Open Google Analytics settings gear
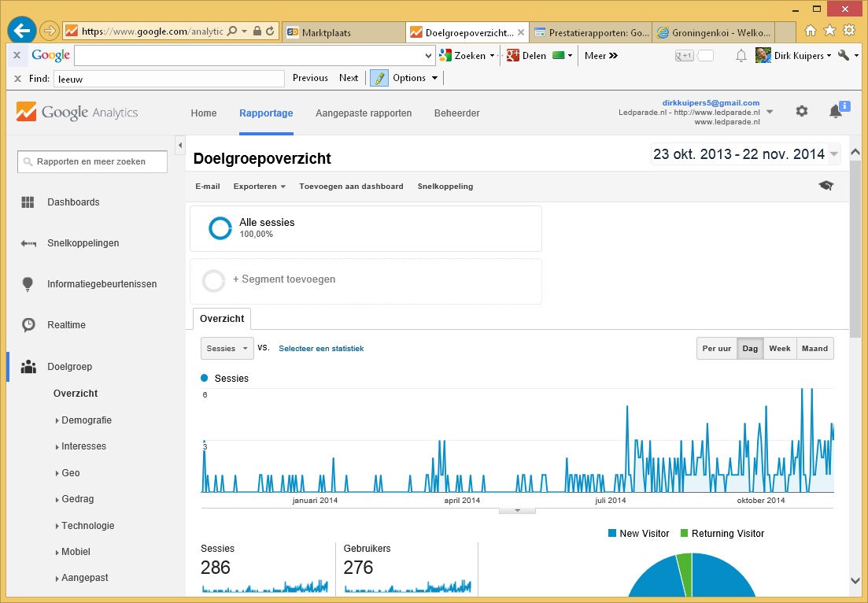 pyautogui.click(x=802, y=111)
